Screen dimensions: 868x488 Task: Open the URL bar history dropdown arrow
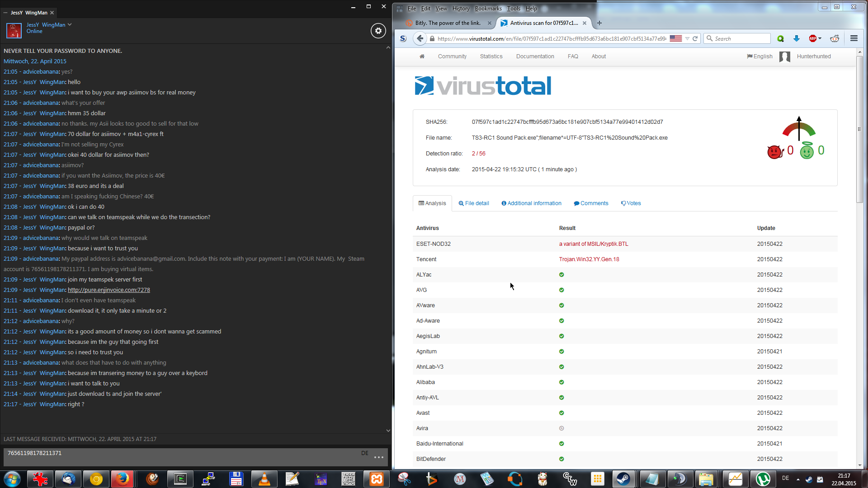[687, 38]
